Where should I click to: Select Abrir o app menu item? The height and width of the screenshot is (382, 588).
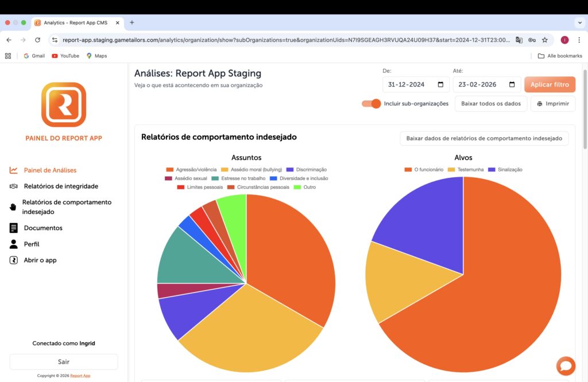(40, 260)
